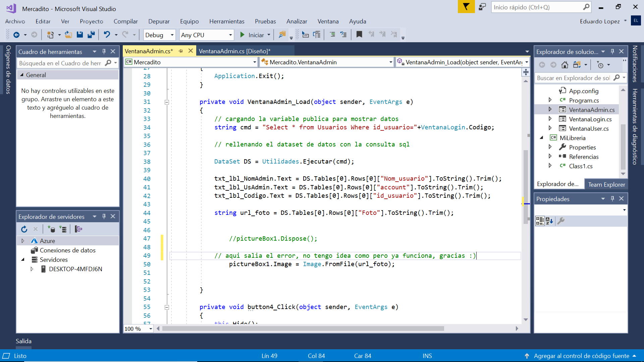The image size is (644, 362).
Task: Click Categorized view icon in Propiedades panel
Action: pyautogui.click(x=540, y=221)
